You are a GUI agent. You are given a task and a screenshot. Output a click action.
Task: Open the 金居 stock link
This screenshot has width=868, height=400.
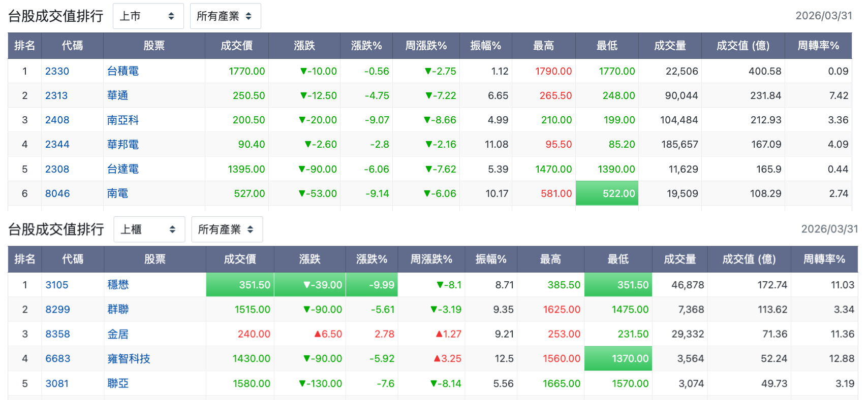[x=118, y=334]
